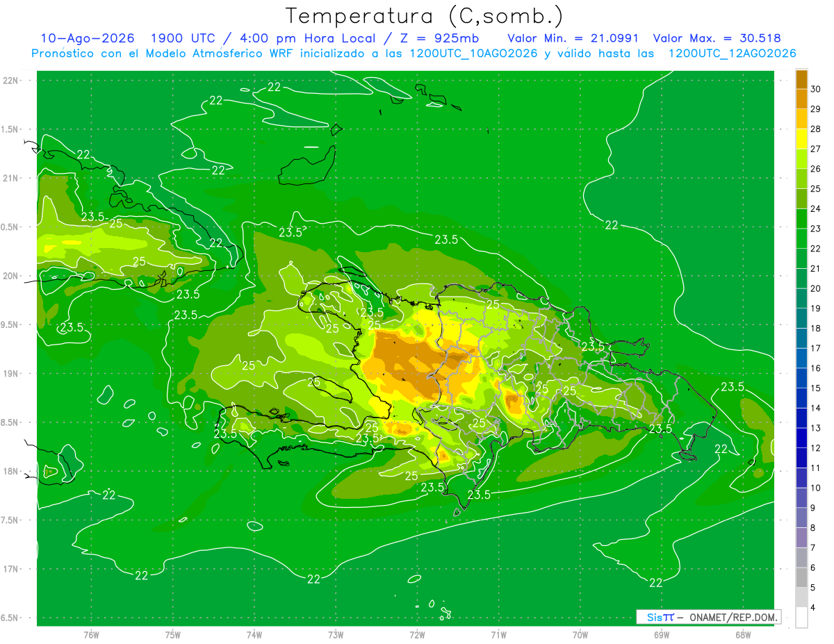Viewport: 834px width, 644px height.
Task: Pick the yellow legend swatch between 27 and 28
Action: click(801, 139)
